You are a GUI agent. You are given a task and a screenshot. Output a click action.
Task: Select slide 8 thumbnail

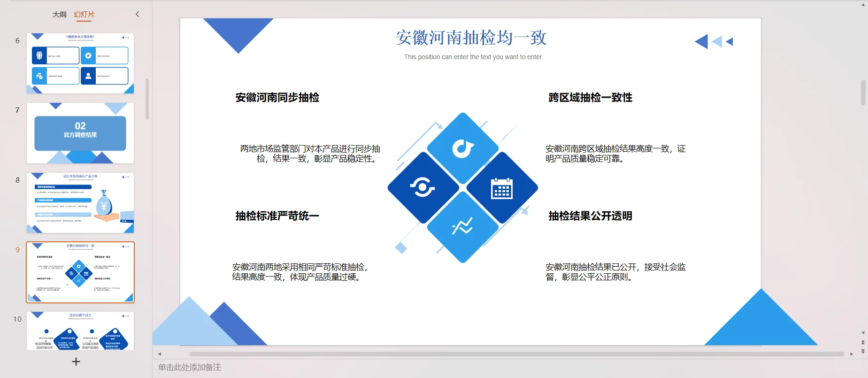coord(80,203)
